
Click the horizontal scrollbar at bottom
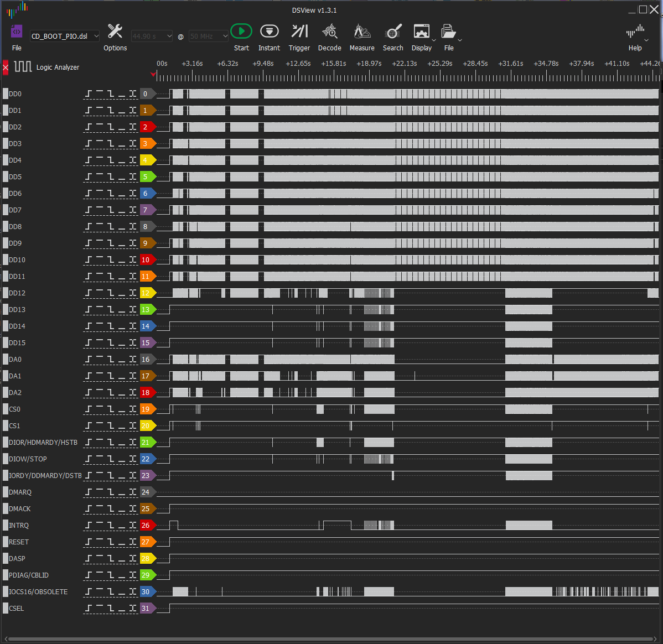pos(331,639)
